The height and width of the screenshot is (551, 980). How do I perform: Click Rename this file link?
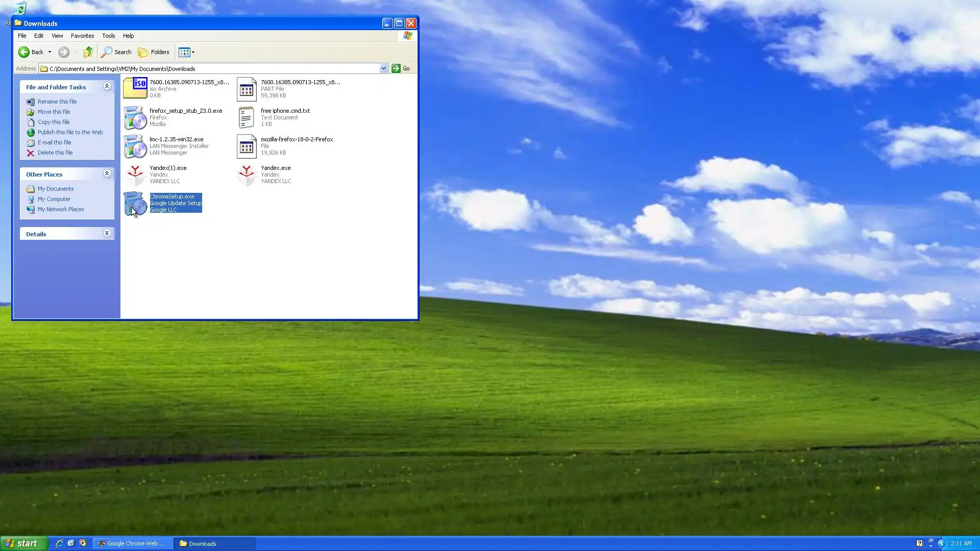(57, 102)
